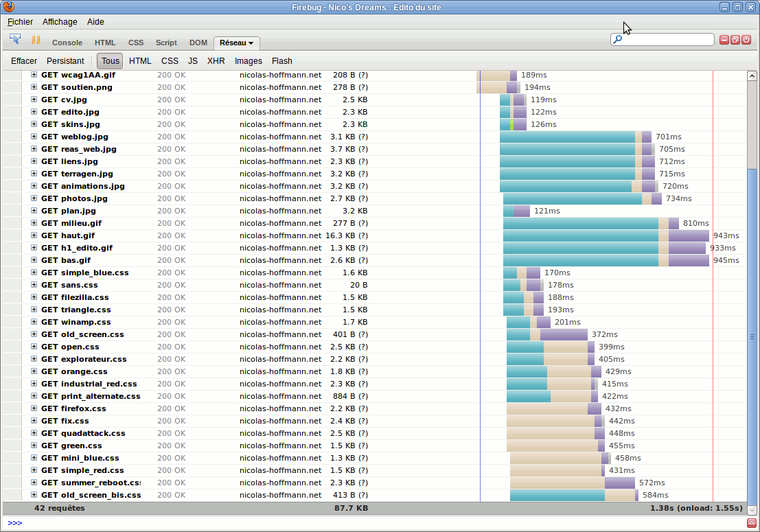Click the command line input area
Screen dimensions: 760x532
pyautogui.click(x=384, y=523)
